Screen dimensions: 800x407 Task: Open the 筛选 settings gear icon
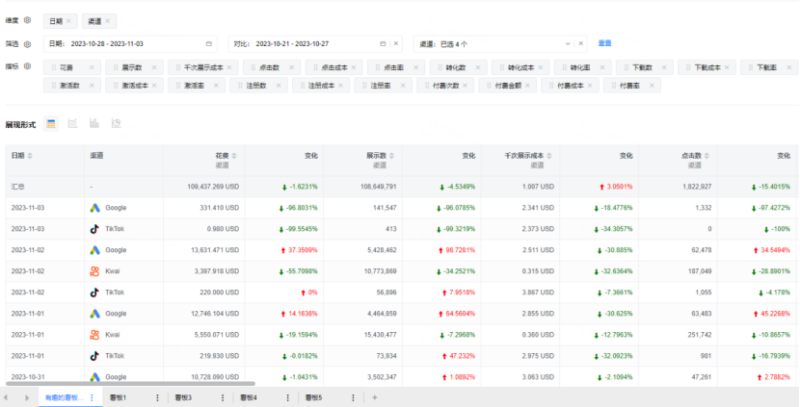coord(28,44)
